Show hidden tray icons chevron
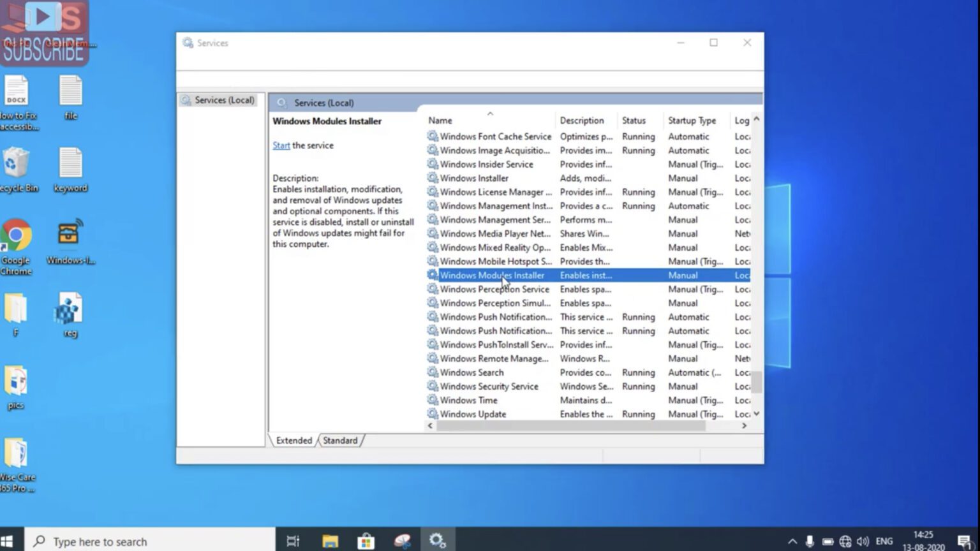980x551 pixels. (792, 541)
